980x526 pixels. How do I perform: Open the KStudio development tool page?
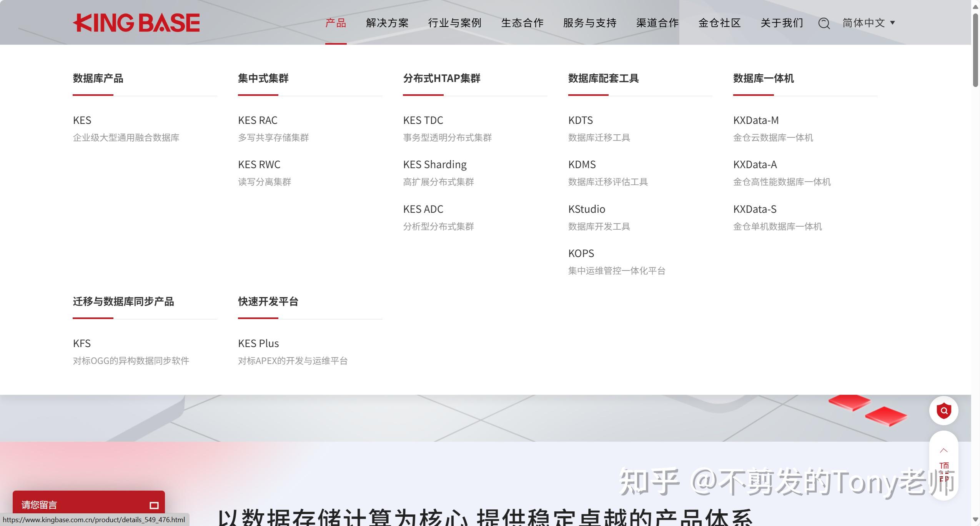tap(586, 209)
